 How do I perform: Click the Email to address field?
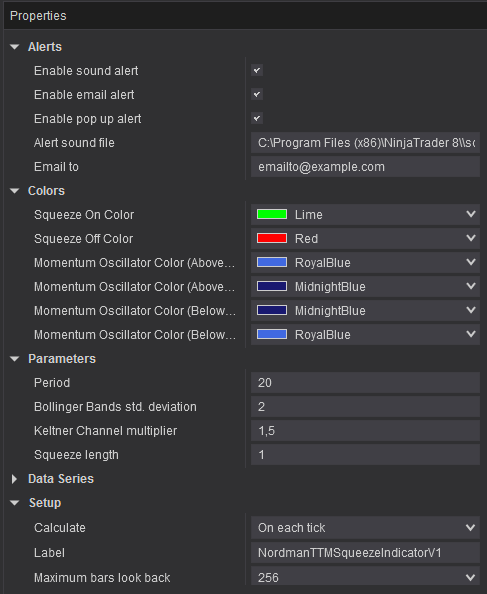[365, 167]
